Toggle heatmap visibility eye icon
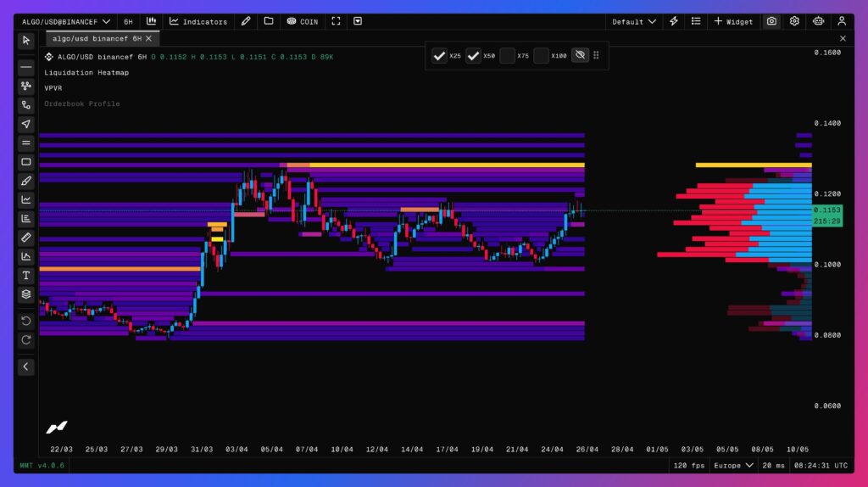 pyautogui.click(x=580, y=56)
